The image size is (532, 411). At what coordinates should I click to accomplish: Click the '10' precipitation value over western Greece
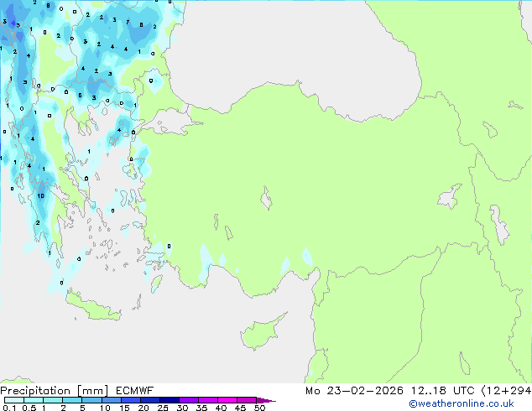41,196
